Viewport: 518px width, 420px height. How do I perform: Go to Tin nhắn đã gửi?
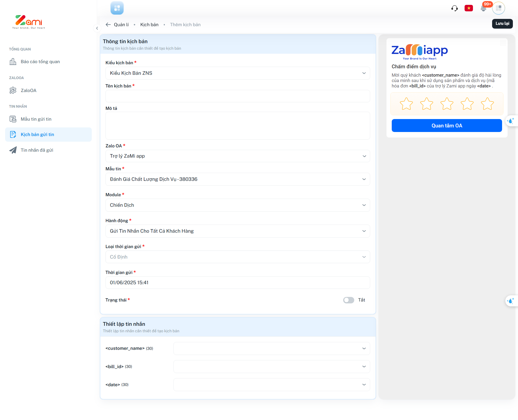pos(37,150)
